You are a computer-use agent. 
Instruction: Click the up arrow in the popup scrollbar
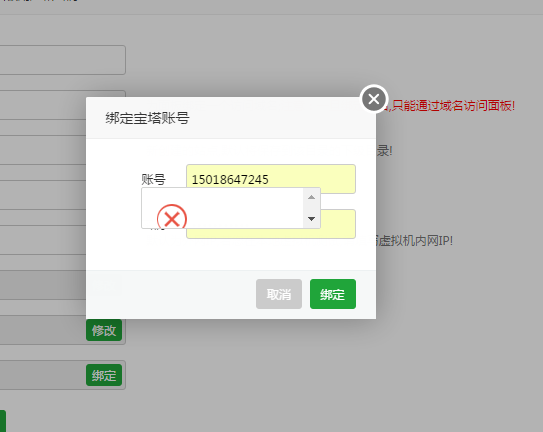point(311,197)
